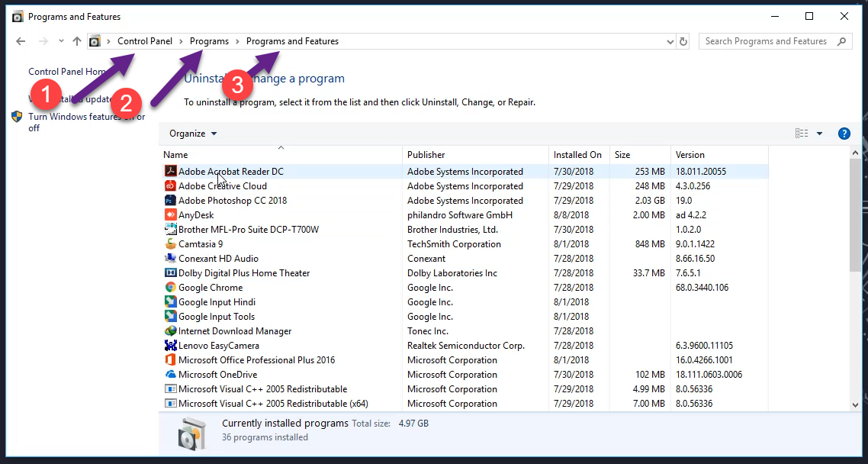Screen dimensions: 868x464
Task: Click the scrollbar down arrow
Action: coord(855,405)
